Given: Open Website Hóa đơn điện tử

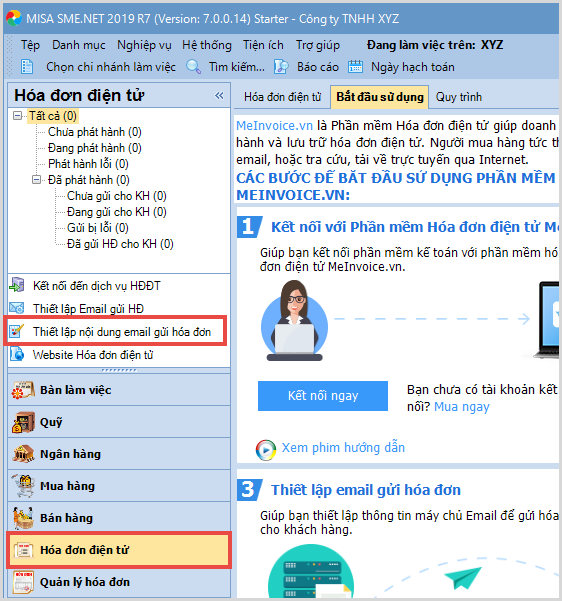Looking at the screenshot, I should point(93,355).
